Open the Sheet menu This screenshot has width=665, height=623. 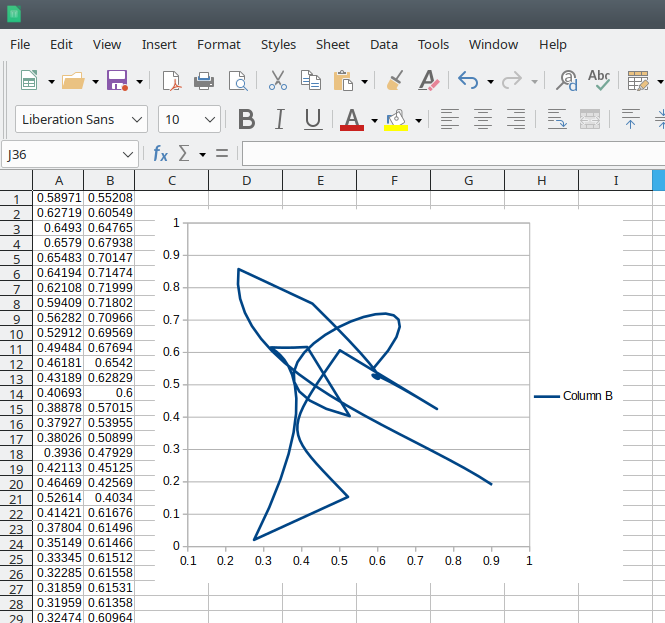point(333,44)
